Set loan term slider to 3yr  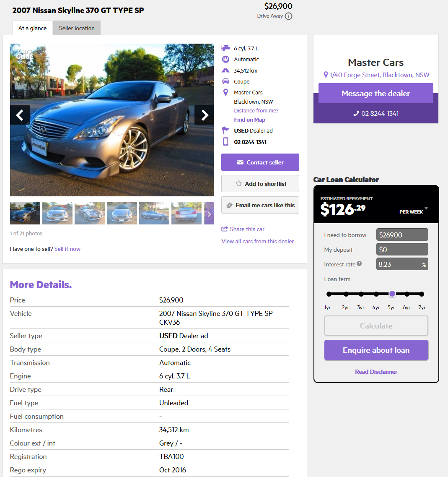(x=361, y=294)
